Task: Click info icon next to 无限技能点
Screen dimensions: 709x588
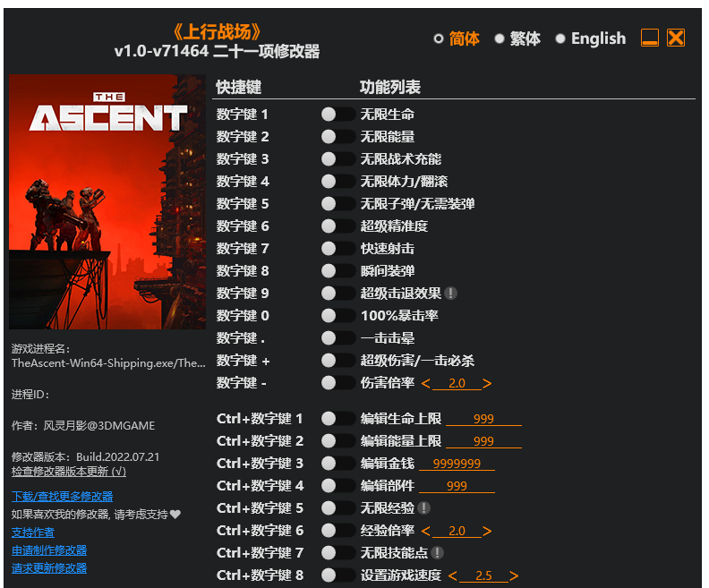Action: 437,553
